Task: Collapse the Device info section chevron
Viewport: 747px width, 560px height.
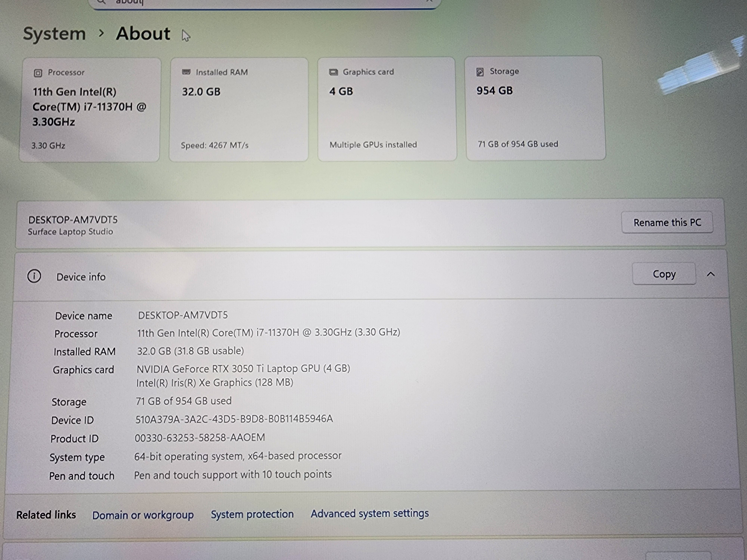Action: tap(711, 274)
